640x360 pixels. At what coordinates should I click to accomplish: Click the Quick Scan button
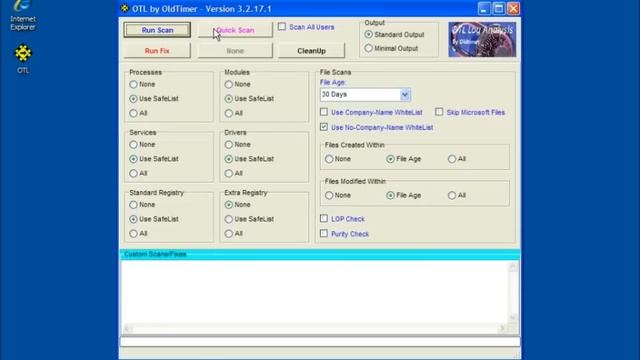click(x=235, y=30)
